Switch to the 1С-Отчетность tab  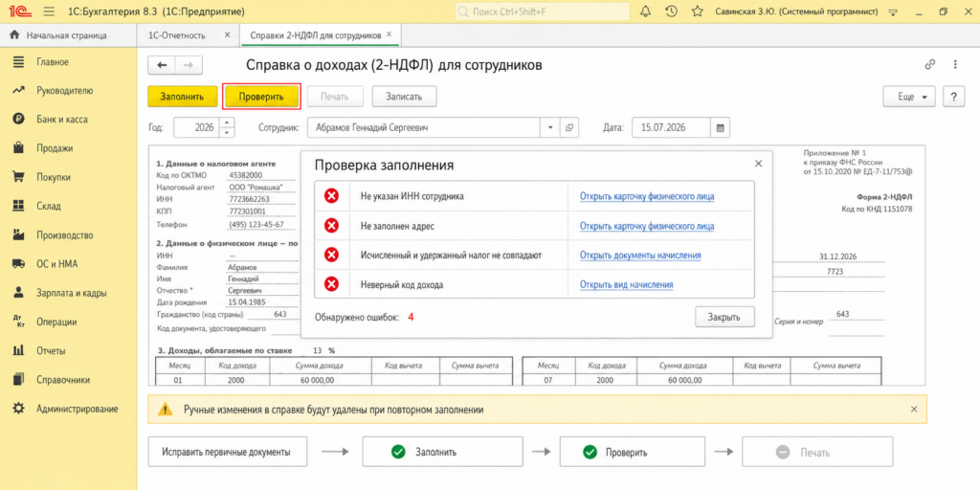coord(177,35)
